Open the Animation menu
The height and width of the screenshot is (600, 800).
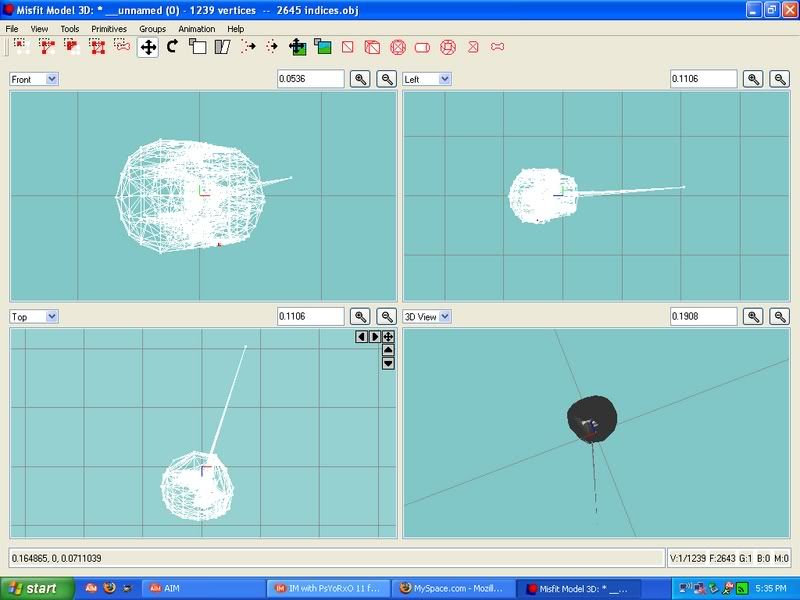(x=197, y=29)
